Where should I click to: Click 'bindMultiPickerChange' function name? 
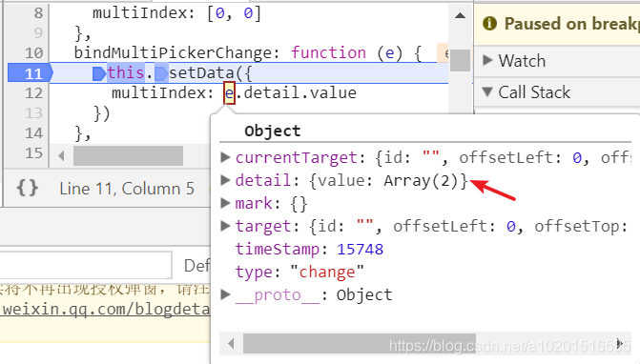click(x=173, y=53)
